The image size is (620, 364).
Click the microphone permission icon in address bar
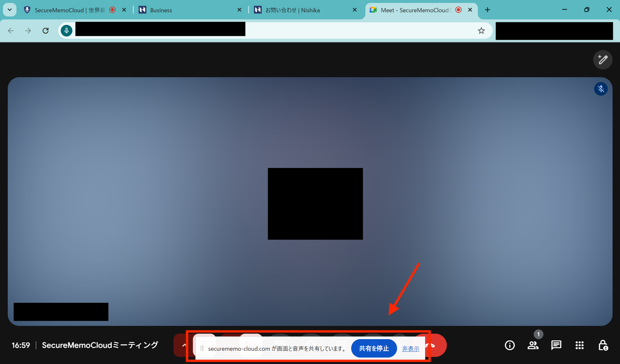click(x=67, y=31)
